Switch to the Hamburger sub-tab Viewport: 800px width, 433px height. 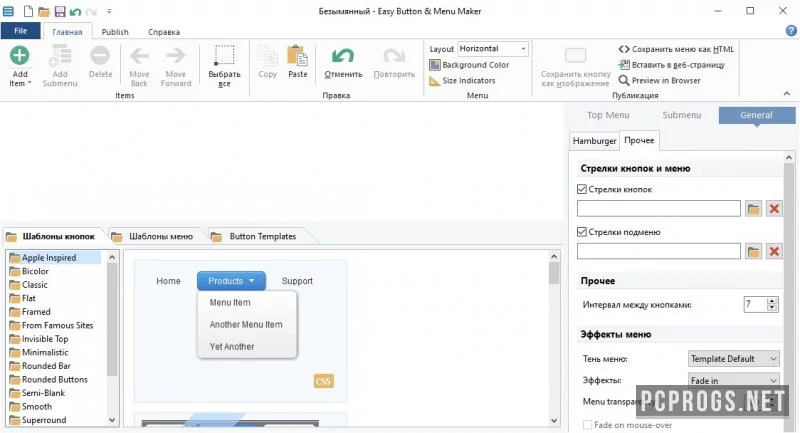point(594,141)
